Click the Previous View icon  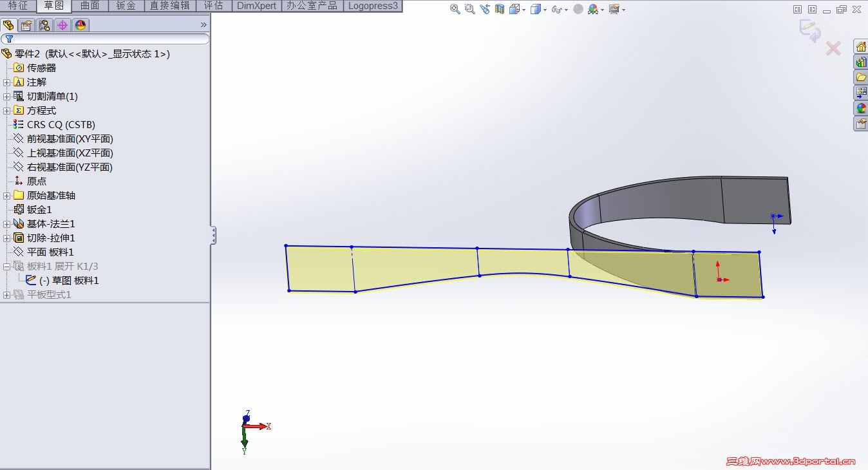tap(484, 9)
